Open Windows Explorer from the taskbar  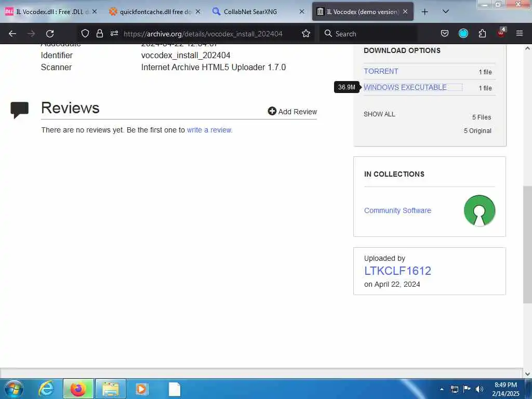click(111, 389)
